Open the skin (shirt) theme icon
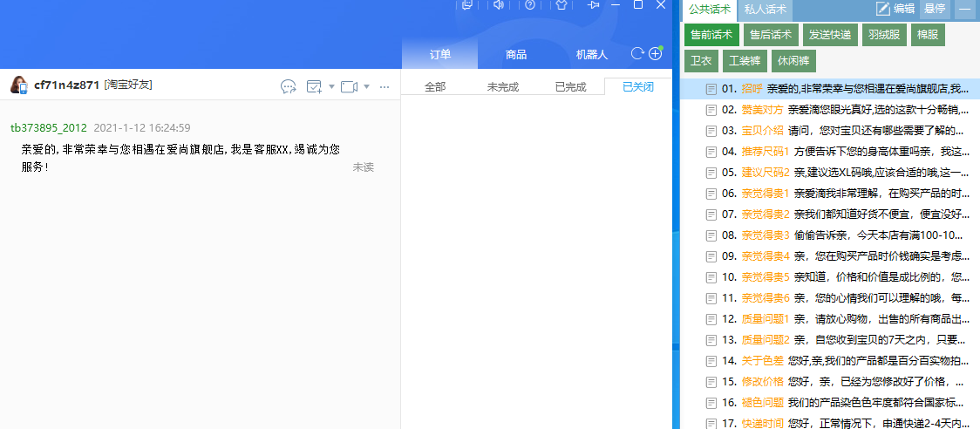This screenshot has height=429, width=980. point(561,5)
